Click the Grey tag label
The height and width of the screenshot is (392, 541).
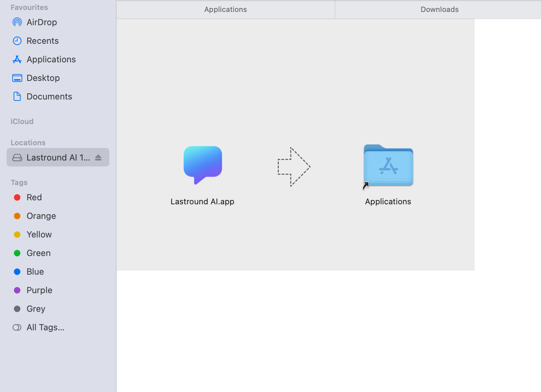[x=36, y=309]
